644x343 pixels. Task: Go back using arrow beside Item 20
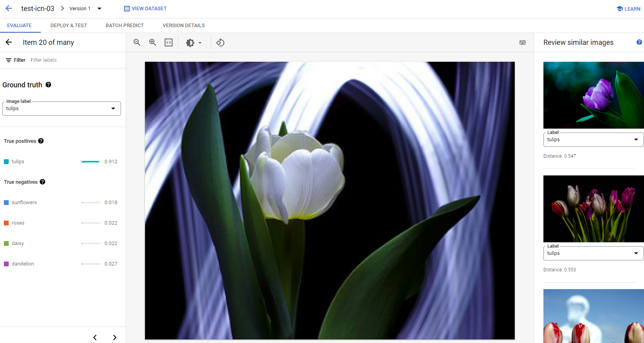tap(9, 42)
